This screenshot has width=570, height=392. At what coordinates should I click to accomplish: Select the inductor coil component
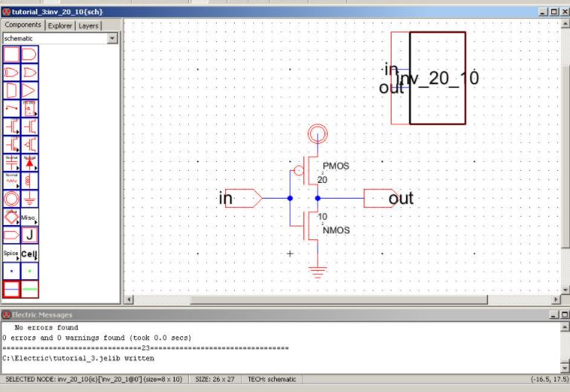pyautogui.click(x=30, y=181)
